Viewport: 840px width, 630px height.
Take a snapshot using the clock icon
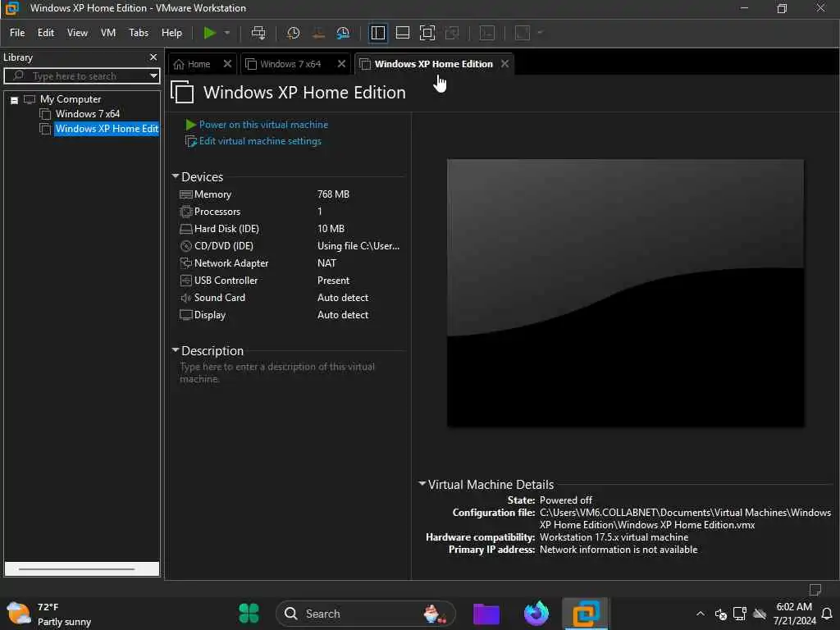[293, 33]
